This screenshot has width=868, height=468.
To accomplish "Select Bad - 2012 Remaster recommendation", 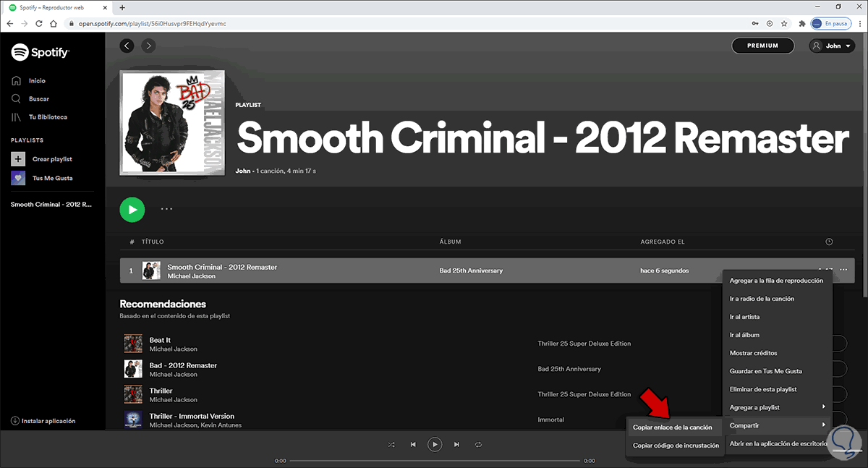I will coord(183,365).
